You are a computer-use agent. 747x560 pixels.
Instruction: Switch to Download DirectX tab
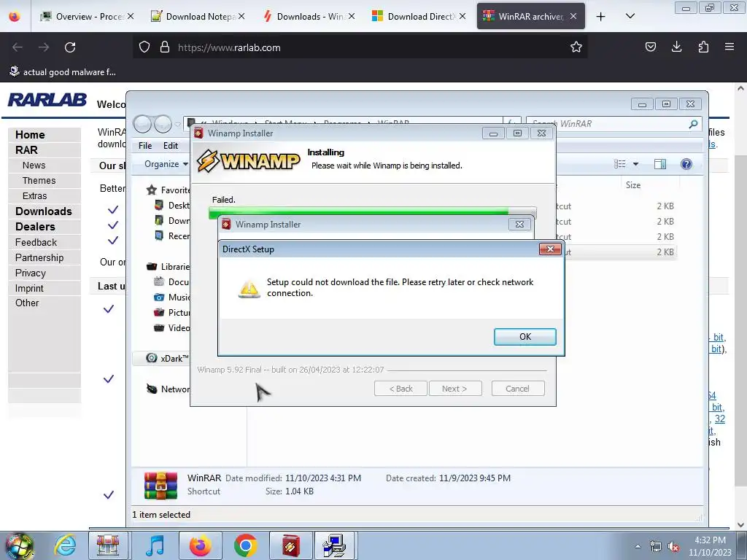[421, 17]
